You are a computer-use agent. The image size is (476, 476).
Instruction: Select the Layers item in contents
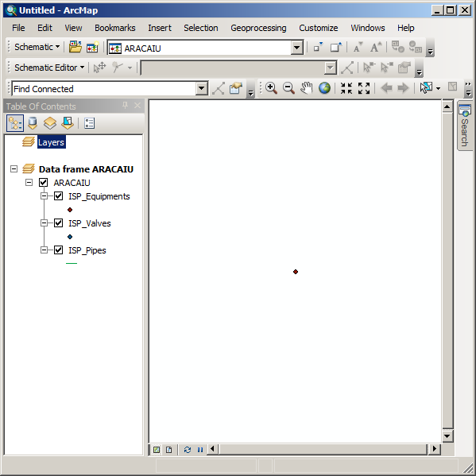pos(51,142)
